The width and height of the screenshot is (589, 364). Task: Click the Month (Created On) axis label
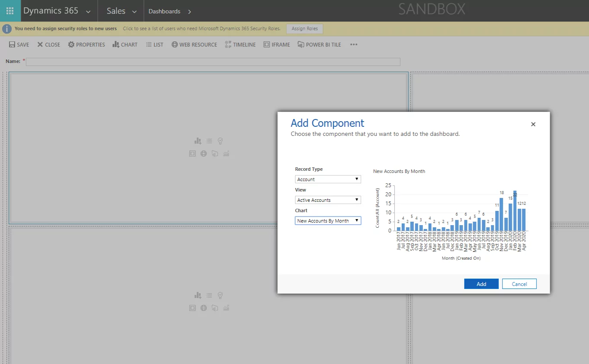[461, 258]
